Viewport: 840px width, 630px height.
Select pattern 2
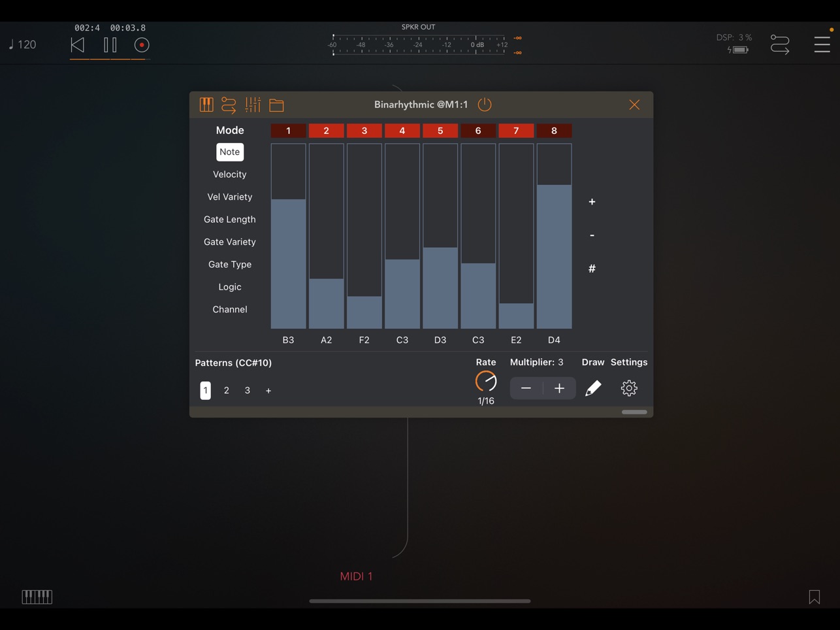click(227, 390)
